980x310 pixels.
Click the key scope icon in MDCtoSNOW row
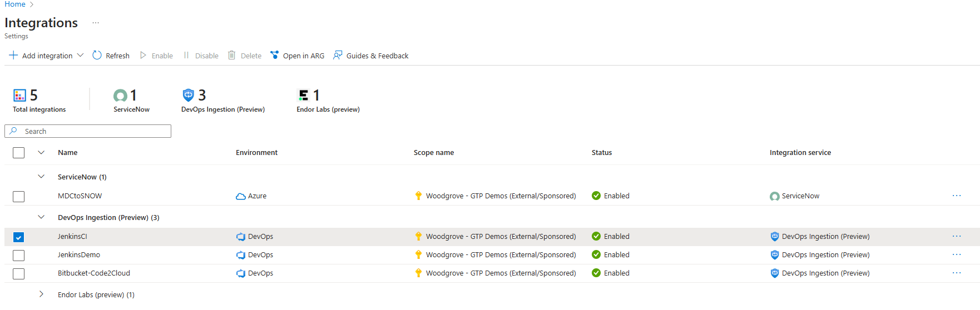coord(418,196)
